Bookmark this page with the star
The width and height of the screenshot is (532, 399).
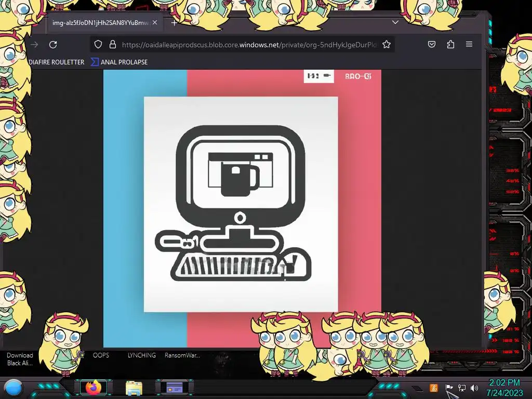click(x=387, y=45)
